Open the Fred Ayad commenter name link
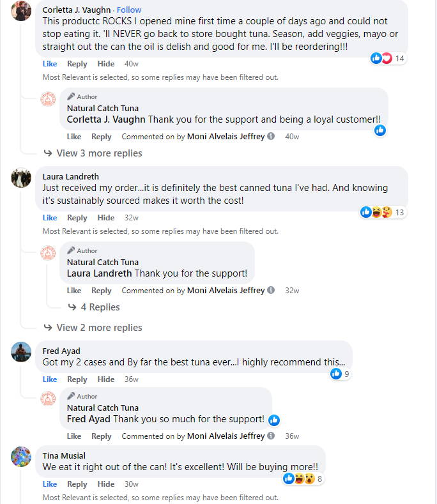This screenshot has width=437, height=504. pos(61,351)
